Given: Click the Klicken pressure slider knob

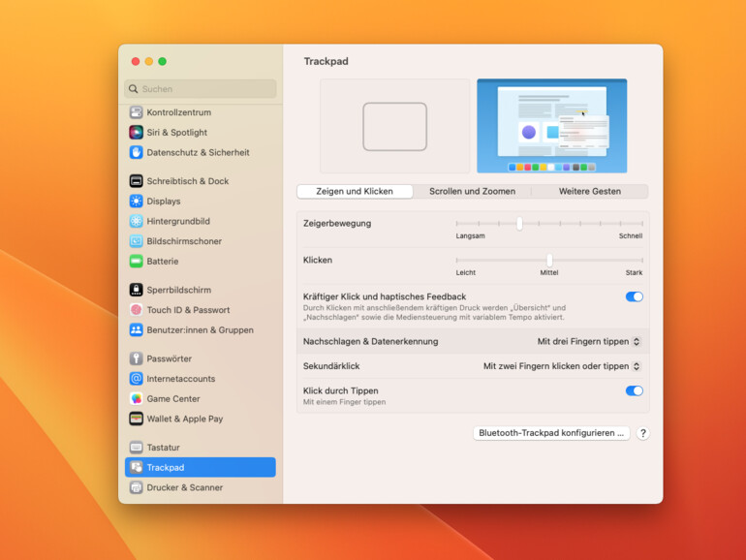Looking at the screenshot, I should (549, 260).
